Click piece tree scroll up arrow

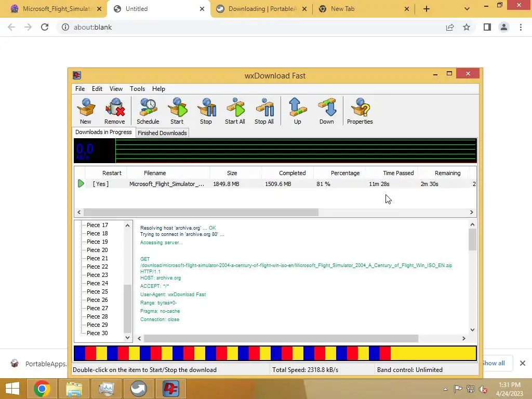pos(128,225)
